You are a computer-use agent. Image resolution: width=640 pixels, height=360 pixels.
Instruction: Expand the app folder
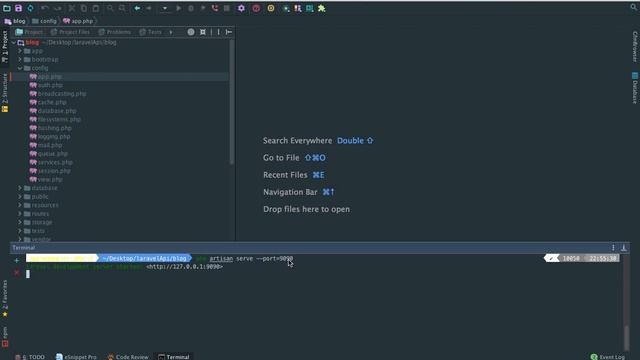tap(20, 51)
